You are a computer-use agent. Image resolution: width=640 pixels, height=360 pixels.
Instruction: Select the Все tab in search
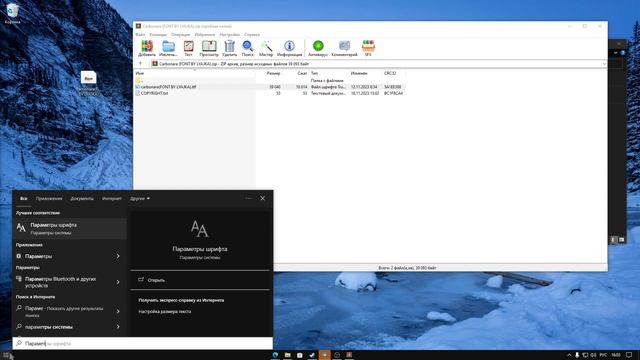point(24,198)
